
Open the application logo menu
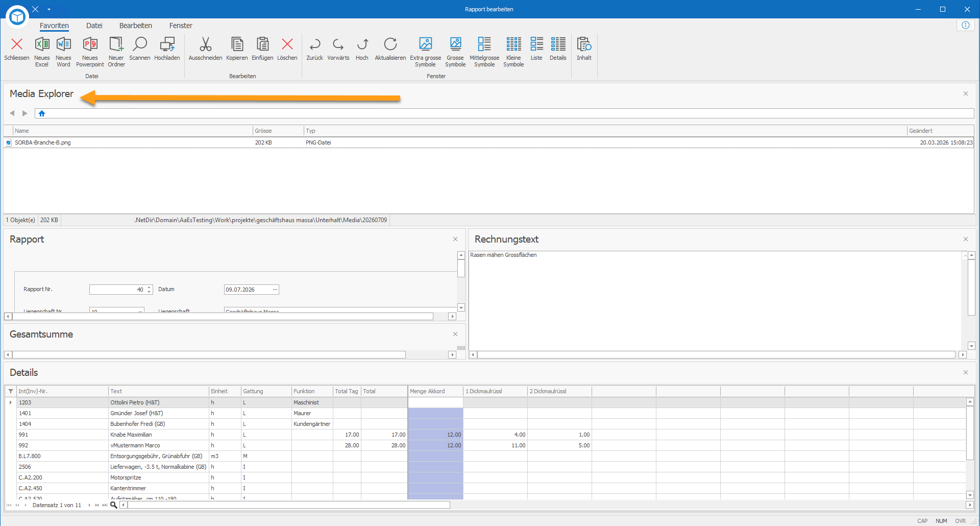click(x=17, y=17)
